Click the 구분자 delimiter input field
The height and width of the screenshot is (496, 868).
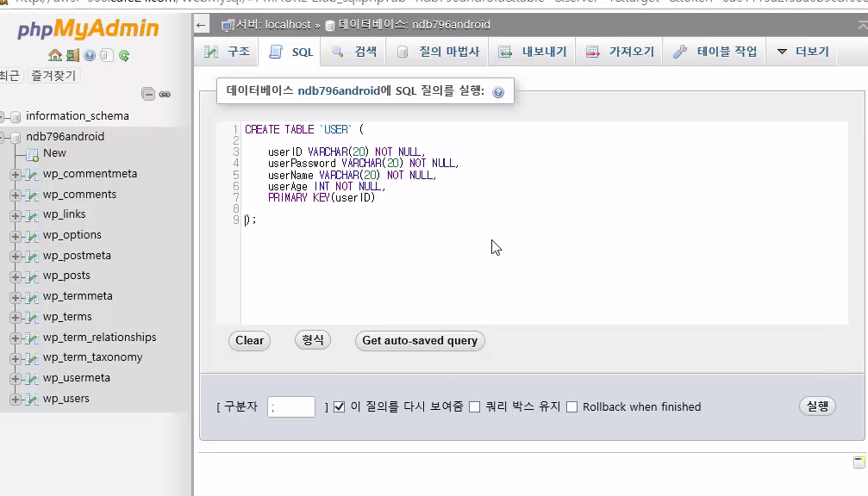[x=291, y=407]
